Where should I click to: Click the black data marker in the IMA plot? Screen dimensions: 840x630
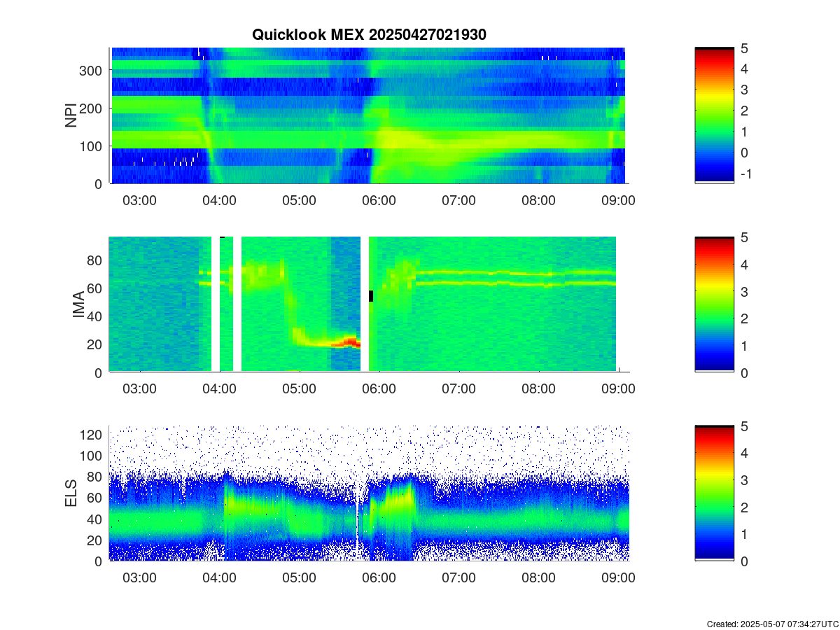[x=371, y=296]
